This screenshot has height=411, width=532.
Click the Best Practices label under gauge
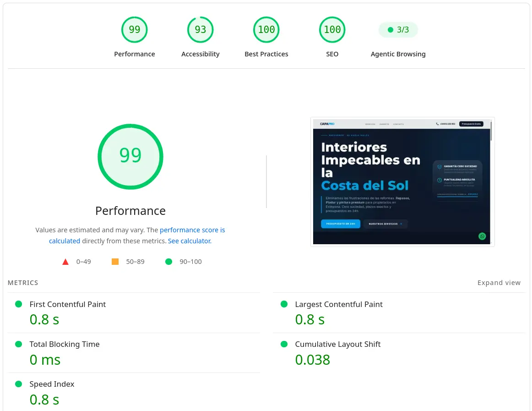tap(266, 54)
